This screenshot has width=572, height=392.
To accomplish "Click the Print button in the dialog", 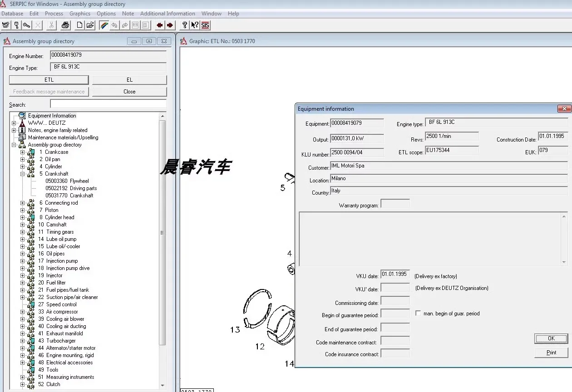I will point(551,353).
